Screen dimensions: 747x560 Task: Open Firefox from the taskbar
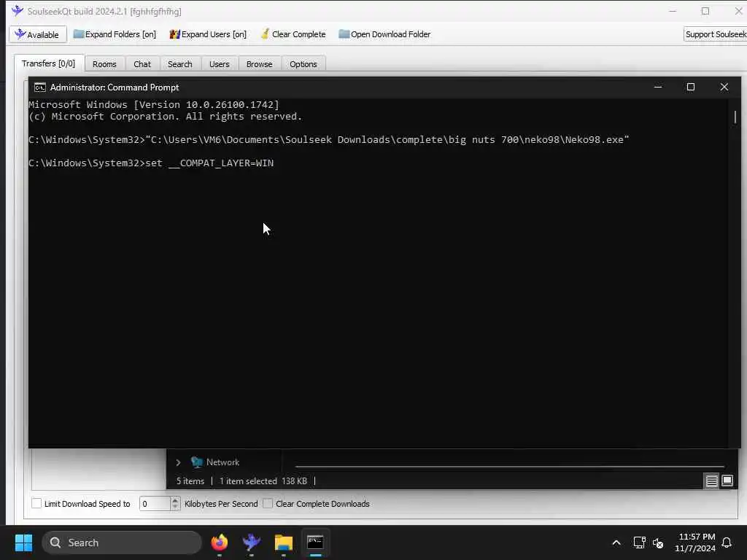pos(219,542)
